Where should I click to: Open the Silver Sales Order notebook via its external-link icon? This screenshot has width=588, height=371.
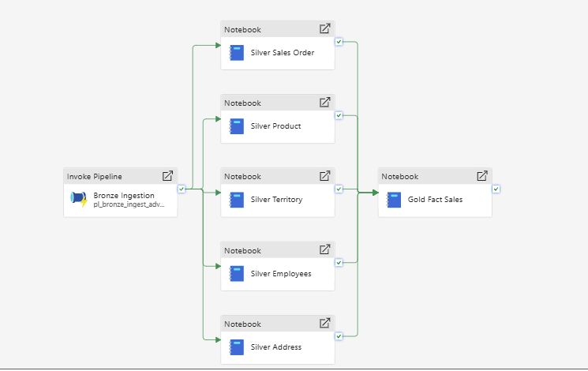324,28
